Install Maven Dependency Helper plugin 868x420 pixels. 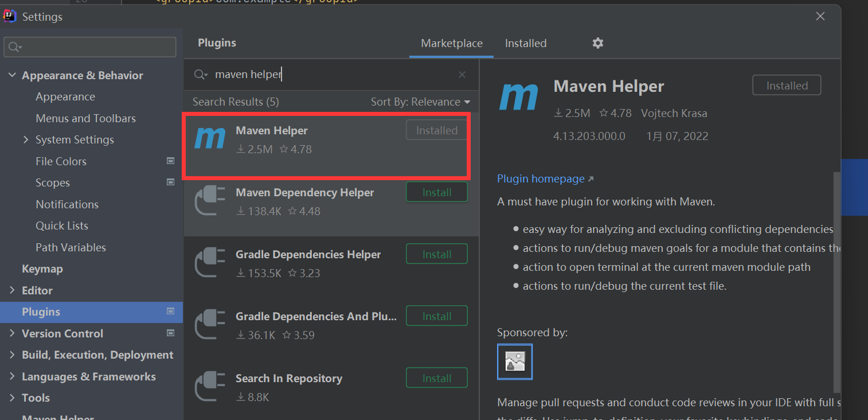tap(437, 192)
